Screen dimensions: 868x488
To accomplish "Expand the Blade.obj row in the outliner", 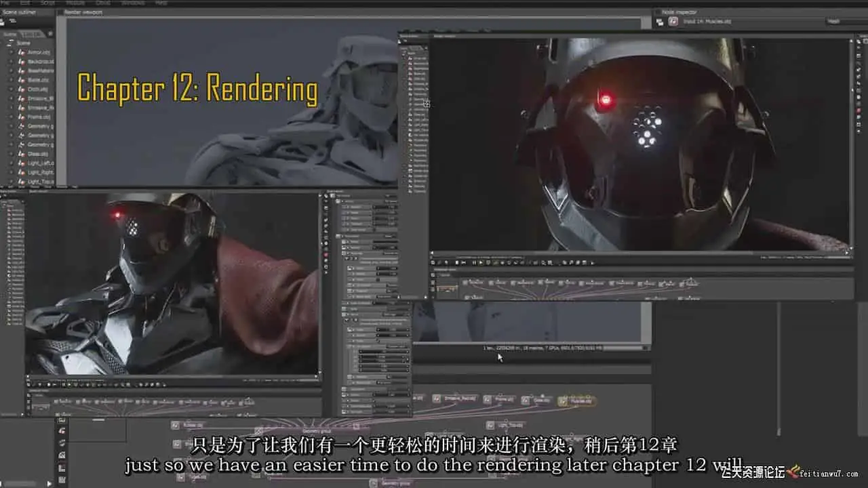I will pyautogui.click(x=11, y=80).
